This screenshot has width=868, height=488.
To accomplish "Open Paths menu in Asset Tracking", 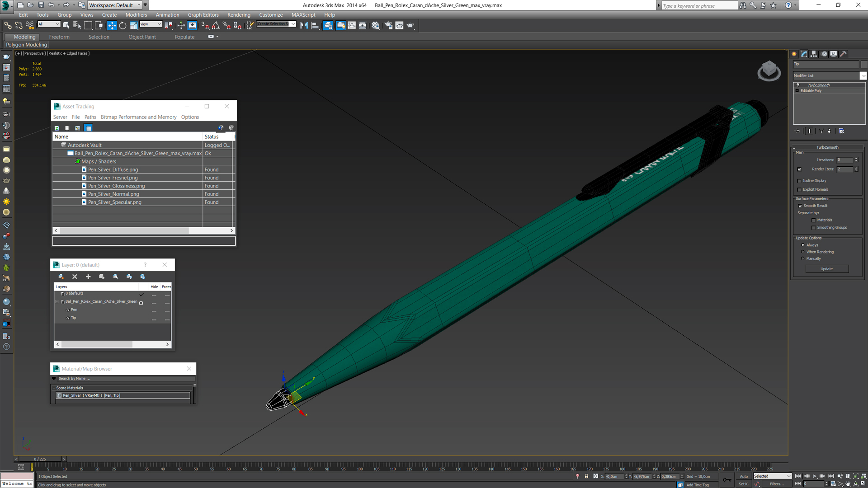I will click(x=90, y=117).
